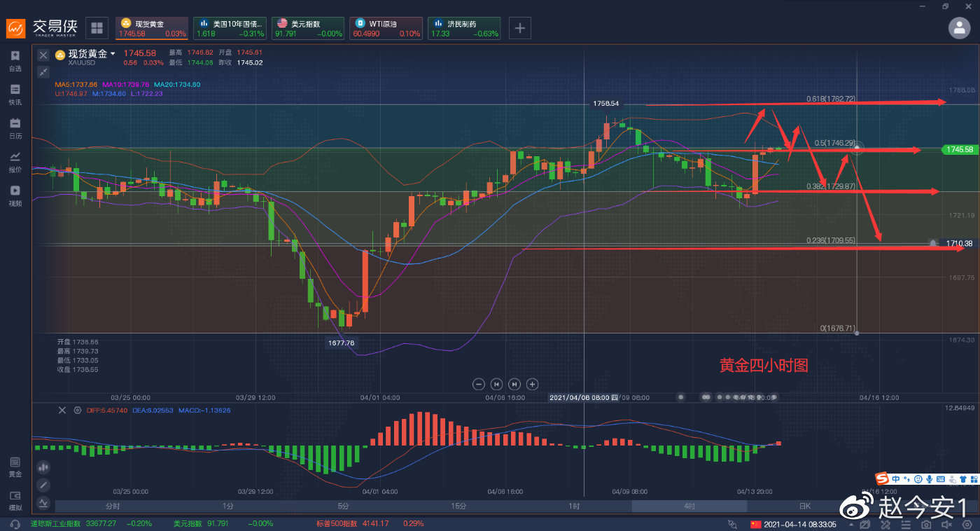Zoom in the chart with plus button
The height and width of the screenshot is (531, 980).
(532, 384)
